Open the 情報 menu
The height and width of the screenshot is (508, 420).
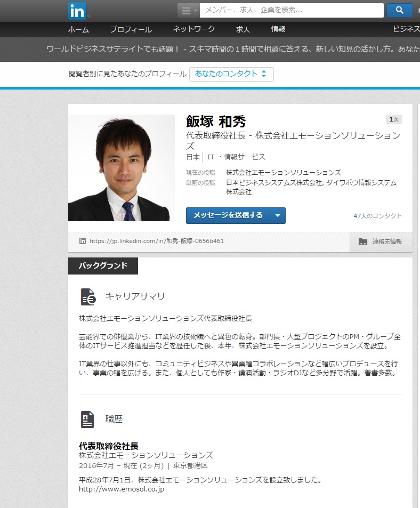tap(278, 29)
